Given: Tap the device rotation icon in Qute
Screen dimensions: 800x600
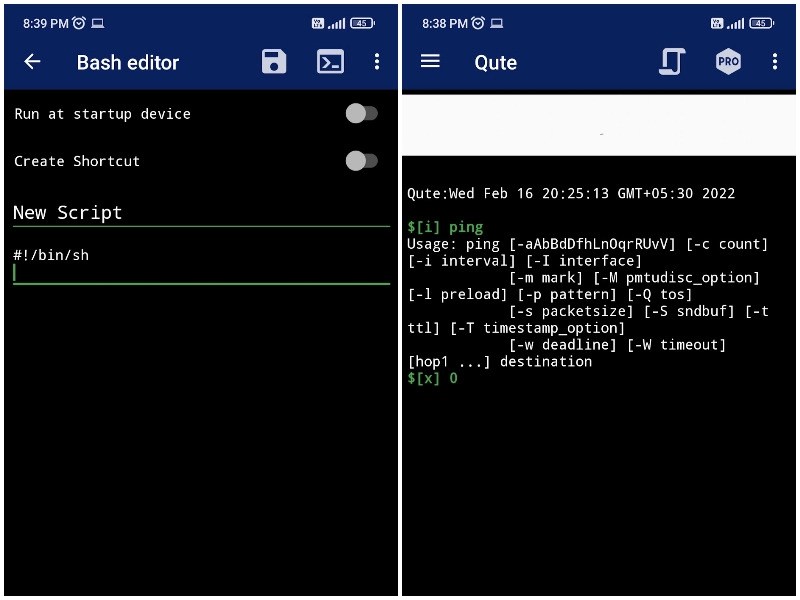Looking at the screenshot, I should tap(672, 62).
